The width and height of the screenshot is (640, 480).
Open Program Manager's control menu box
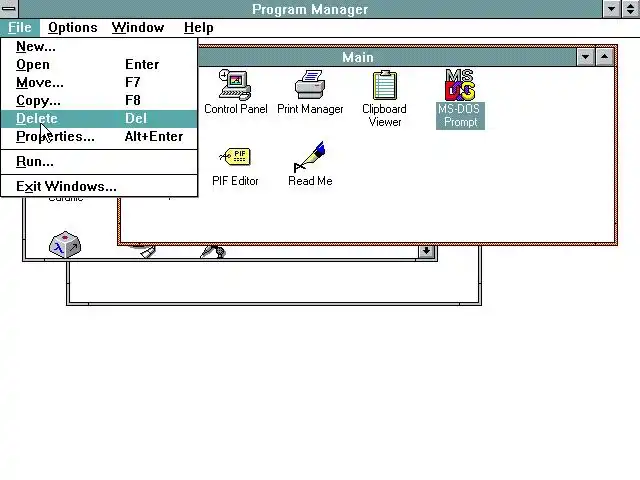[9, 8]
